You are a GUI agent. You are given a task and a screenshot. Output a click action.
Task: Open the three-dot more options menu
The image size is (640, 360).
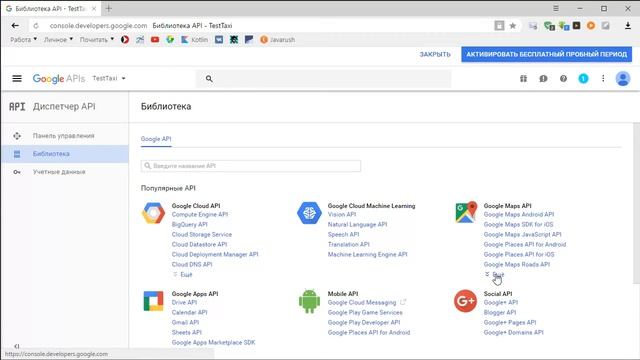603,78
